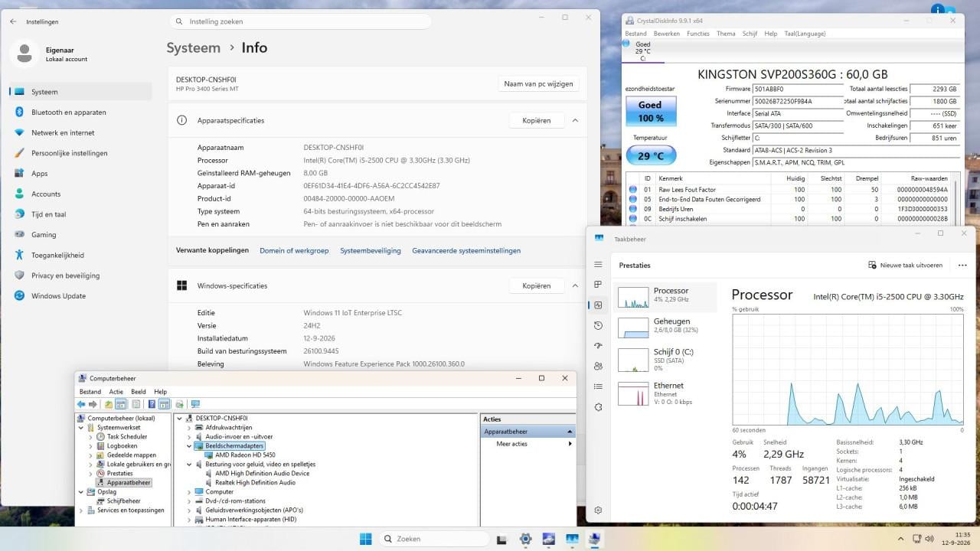Open the Services puzzle icon in Task Manager
This screenshot has width=980, height=551.
click(598, 407)
